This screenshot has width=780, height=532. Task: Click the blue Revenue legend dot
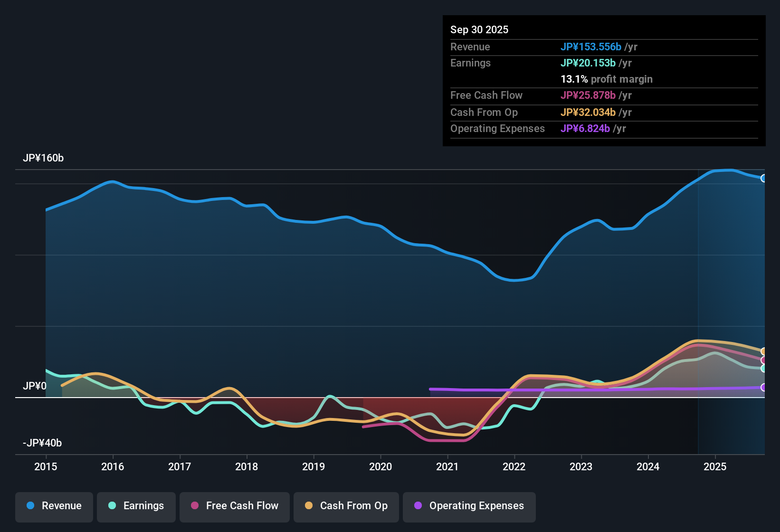[30, 506]
